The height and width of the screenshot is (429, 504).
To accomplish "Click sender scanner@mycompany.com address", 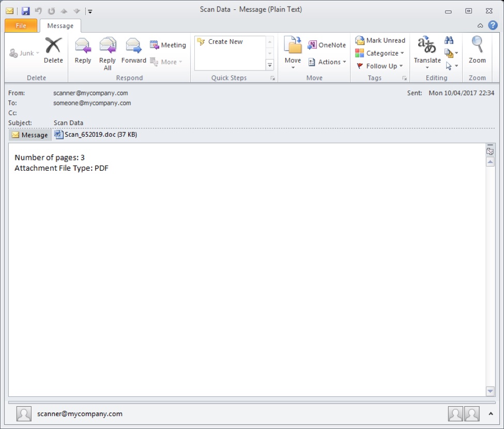I will pyautogui.click(x=90, y=93).
